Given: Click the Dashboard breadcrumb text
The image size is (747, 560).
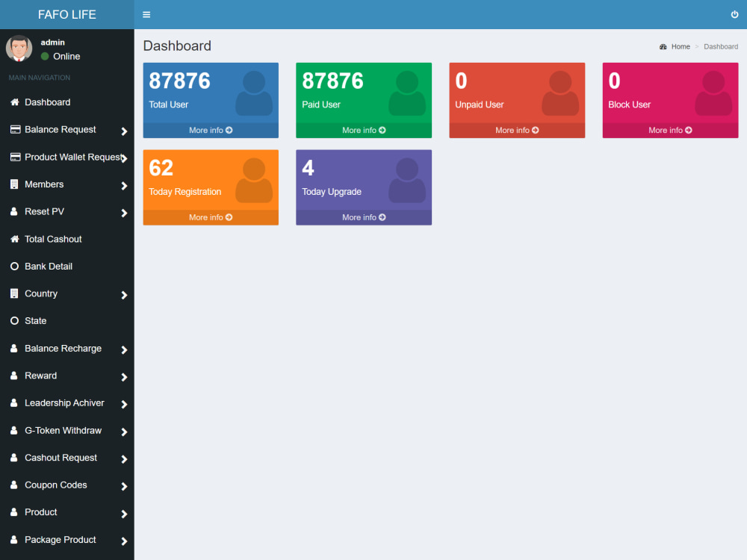Looking at the screenshot, I should [x=721, y=46].
